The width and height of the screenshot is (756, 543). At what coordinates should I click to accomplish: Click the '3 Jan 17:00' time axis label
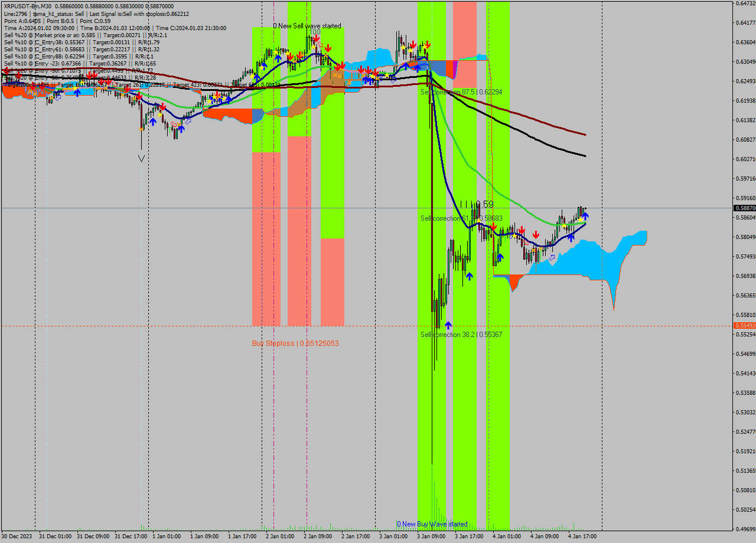469,537
